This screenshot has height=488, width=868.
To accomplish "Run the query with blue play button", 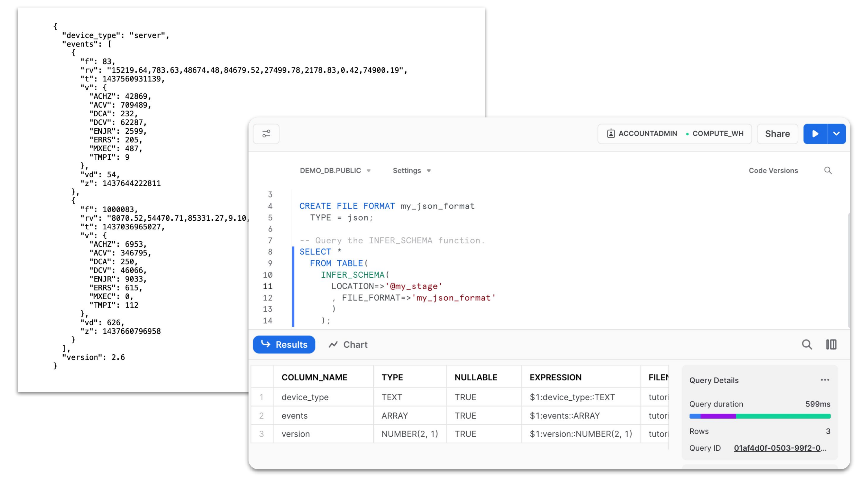I will click(x=815, y=134).
